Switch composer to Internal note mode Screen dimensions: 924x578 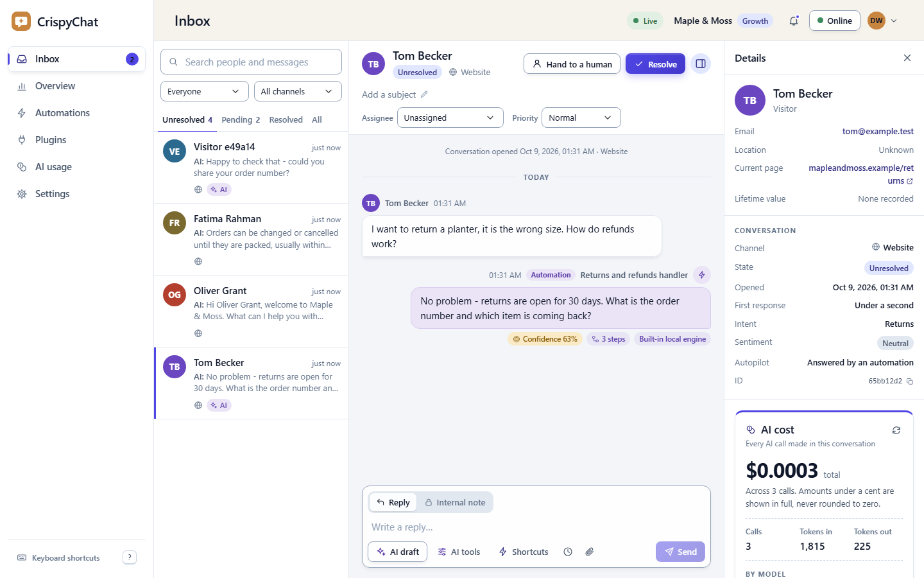pyautogui.click(x=455, y=502)
